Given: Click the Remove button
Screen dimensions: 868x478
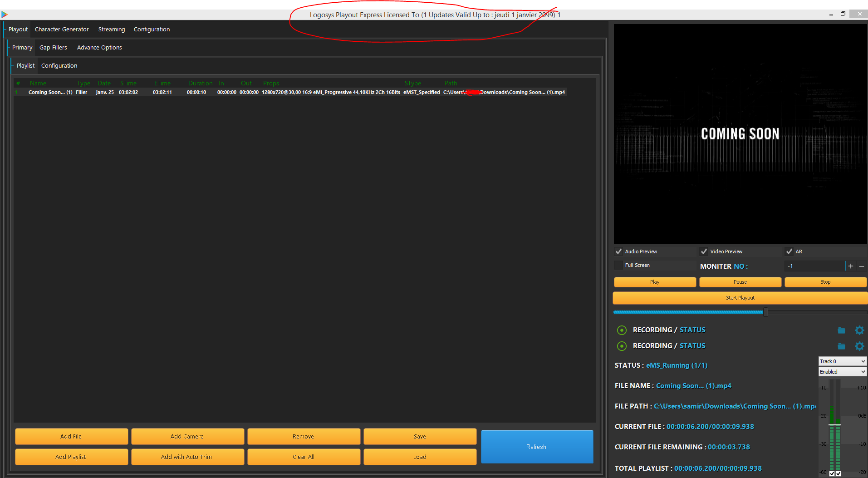Looking at the screenshot, I should [x=304, y=436].
